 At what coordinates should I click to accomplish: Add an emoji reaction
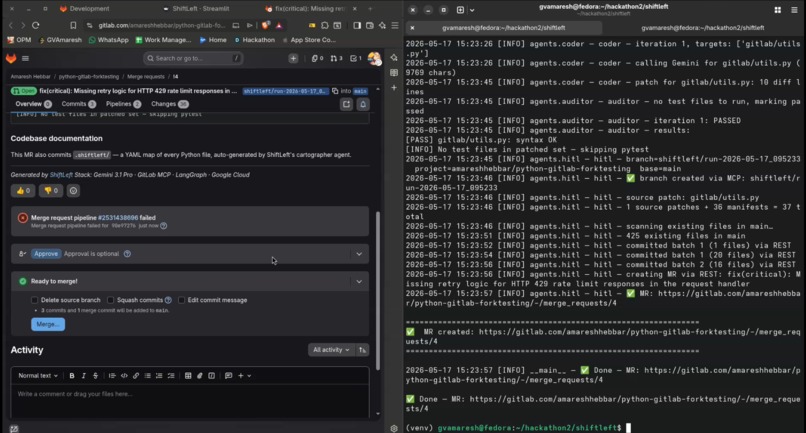point(74,191)
